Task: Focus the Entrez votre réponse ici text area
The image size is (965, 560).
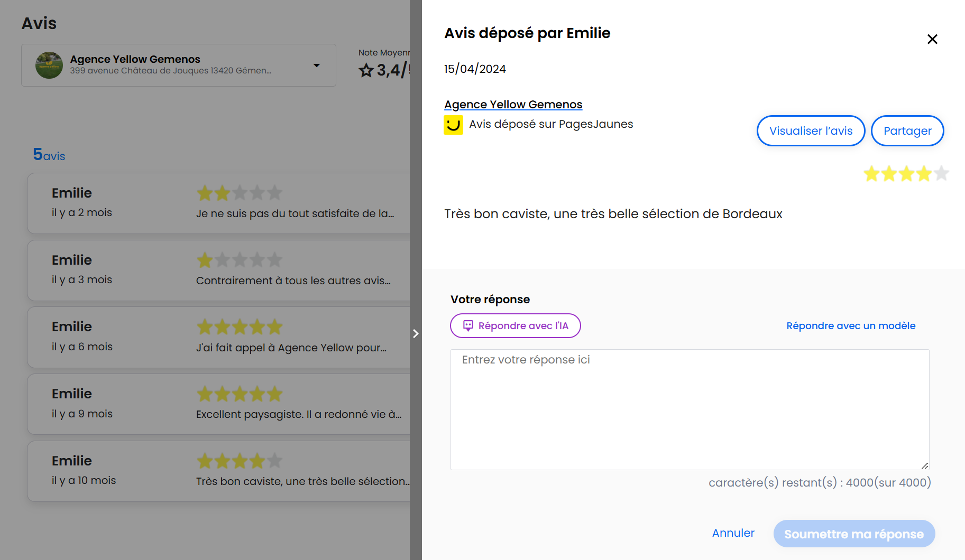Action: tap(690, 409)
